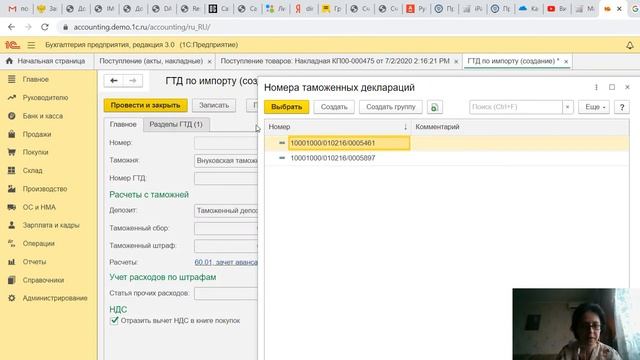
Task: Click the form back arrow button
Action: (114, 81)
